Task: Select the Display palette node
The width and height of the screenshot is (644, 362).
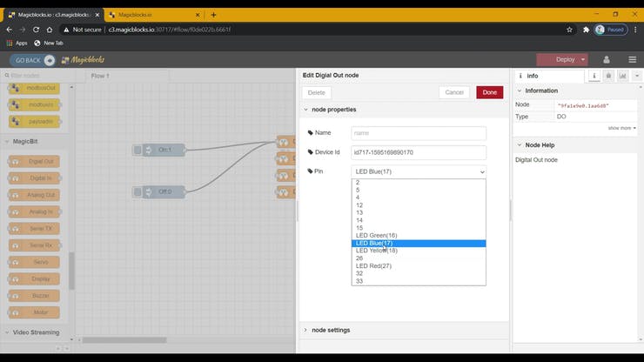Action: click(35, 279)
